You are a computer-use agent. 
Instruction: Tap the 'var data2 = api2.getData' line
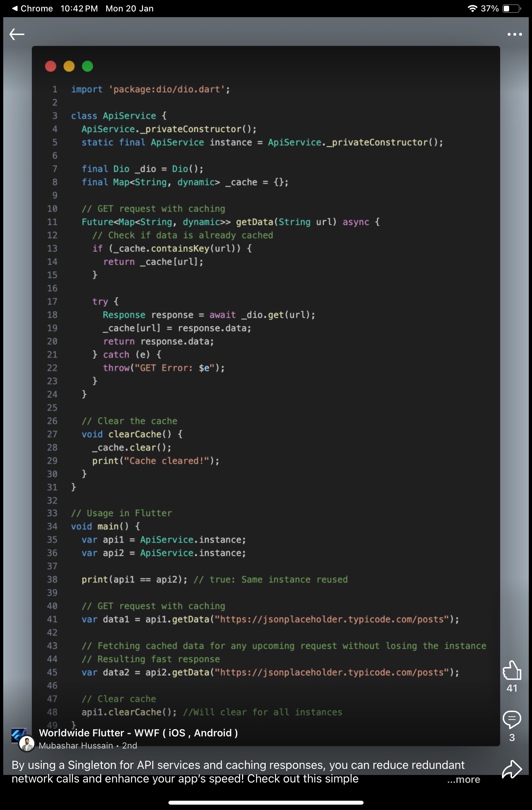coord(270,672)
